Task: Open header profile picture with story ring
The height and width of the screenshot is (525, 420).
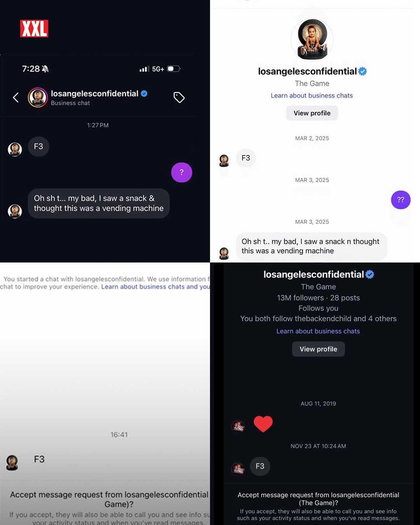Action: pyautogui.click(x=38, y=98)
